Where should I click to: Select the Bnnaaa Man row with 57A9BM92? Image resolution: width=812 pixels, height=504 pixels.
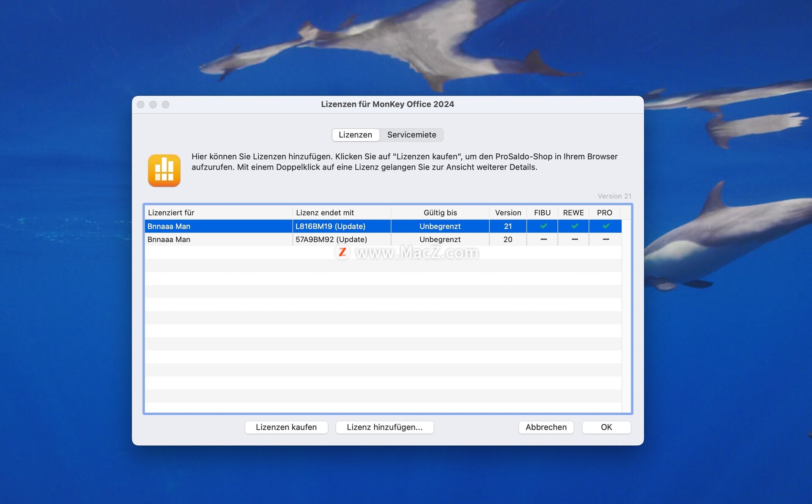click(383, 239)
